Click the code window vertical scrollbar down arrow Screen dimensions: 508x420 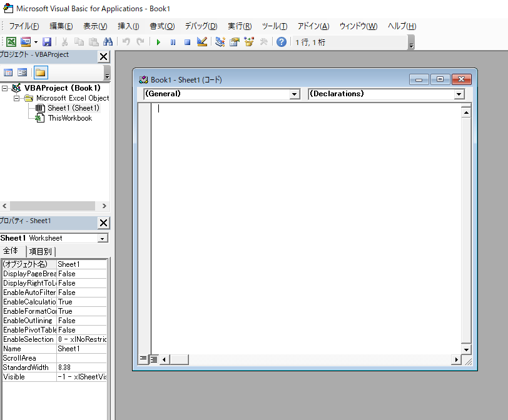tap(465, 348)
